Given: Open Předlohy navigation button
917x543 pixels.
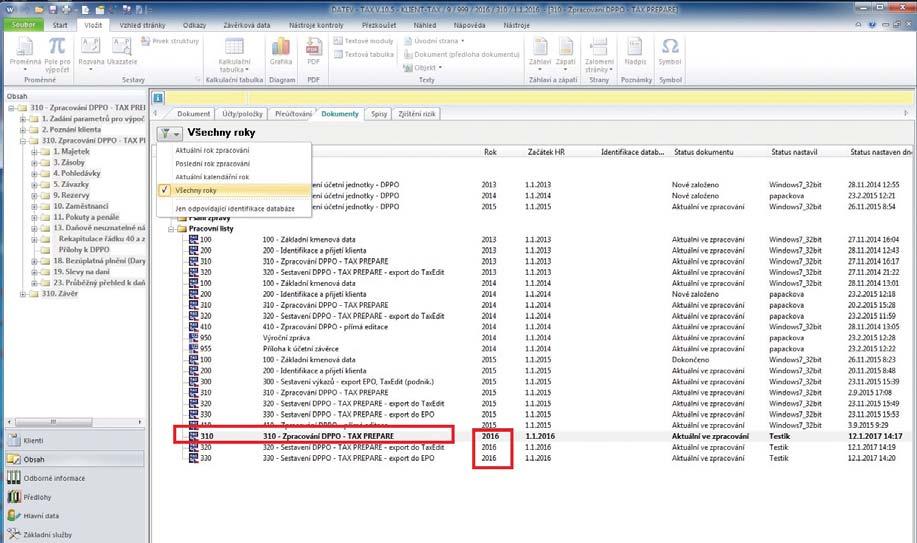Looking at the screenshot, I should click(75, 497).
